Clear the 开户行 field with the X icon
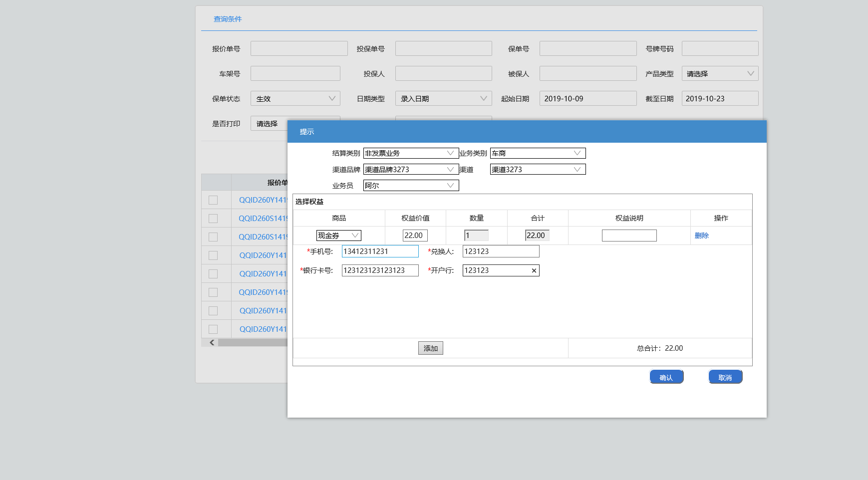Viewport: 868px width, 480px height. [534, 270]
